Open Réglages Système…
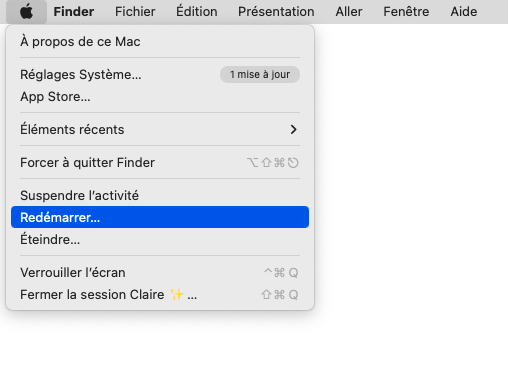The image size is (508, 367). click(160, 74)
